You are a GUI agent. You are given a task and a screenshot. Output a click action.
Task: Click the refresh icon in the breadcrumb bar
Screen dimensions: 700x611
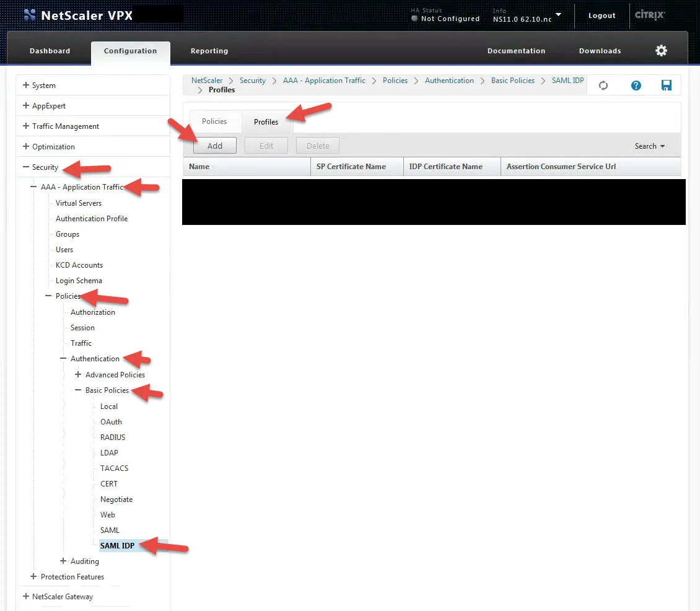click(603, 86)
